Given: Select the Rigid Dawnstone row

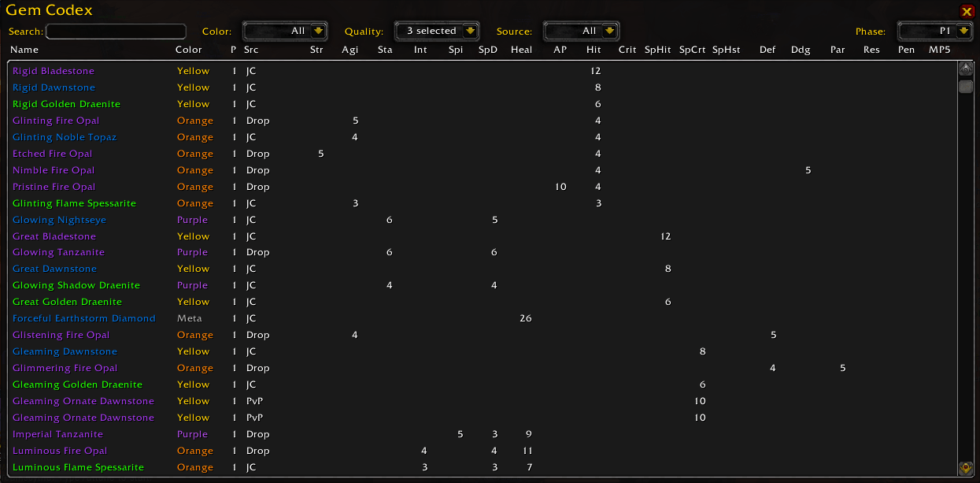Looking at the screenshot, I should tap(482, 87).
